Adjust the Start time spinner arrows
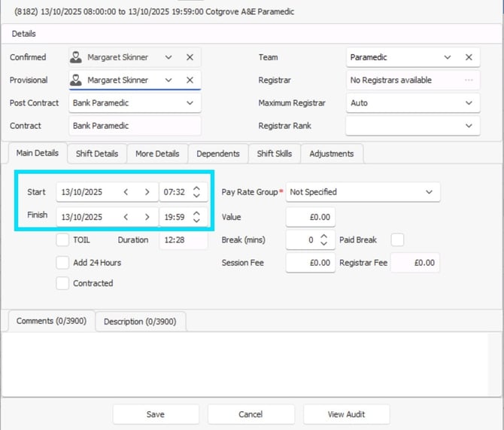504x430 pixels. tap(196, 192)
